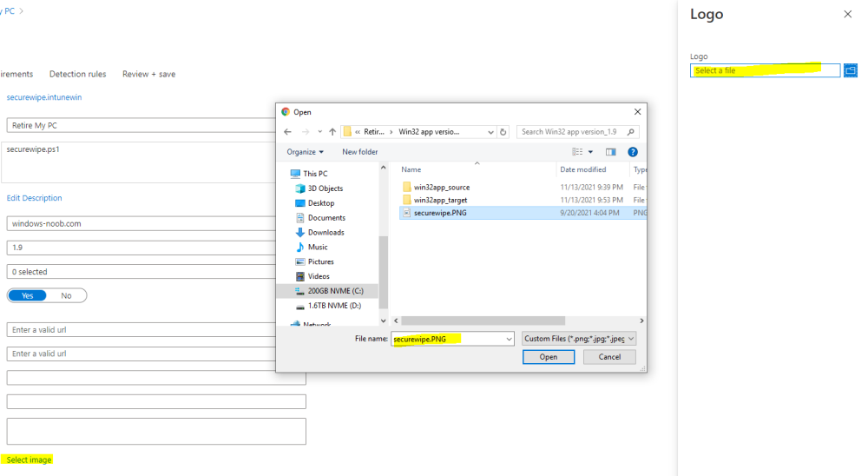The height and width of the screenshot is (476, 868).
Task: Click the browse folder icon next to Select a file
Action: pyautogui.click(x=851, y=70)
